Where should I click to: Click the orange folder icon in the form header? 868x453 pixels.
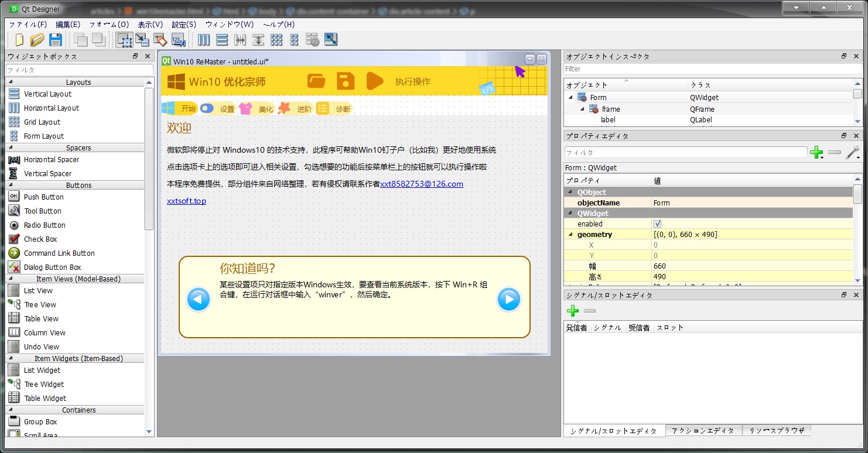coord(316,81)
